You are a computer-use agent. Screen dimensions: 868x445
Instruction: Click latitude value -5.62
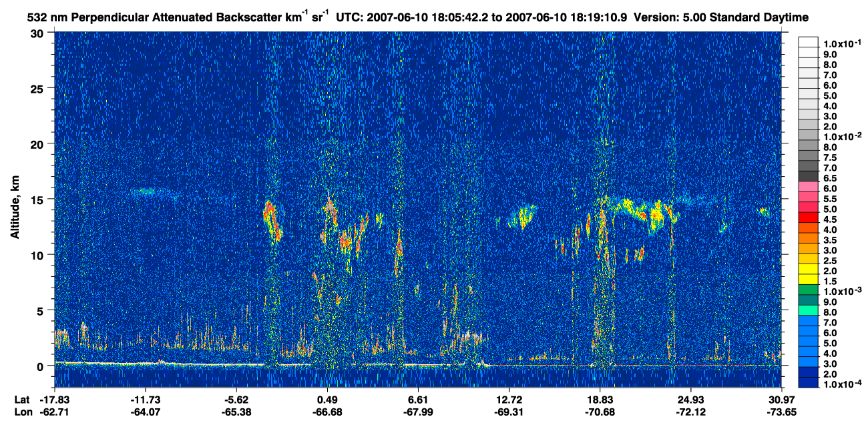pos(236,400)
